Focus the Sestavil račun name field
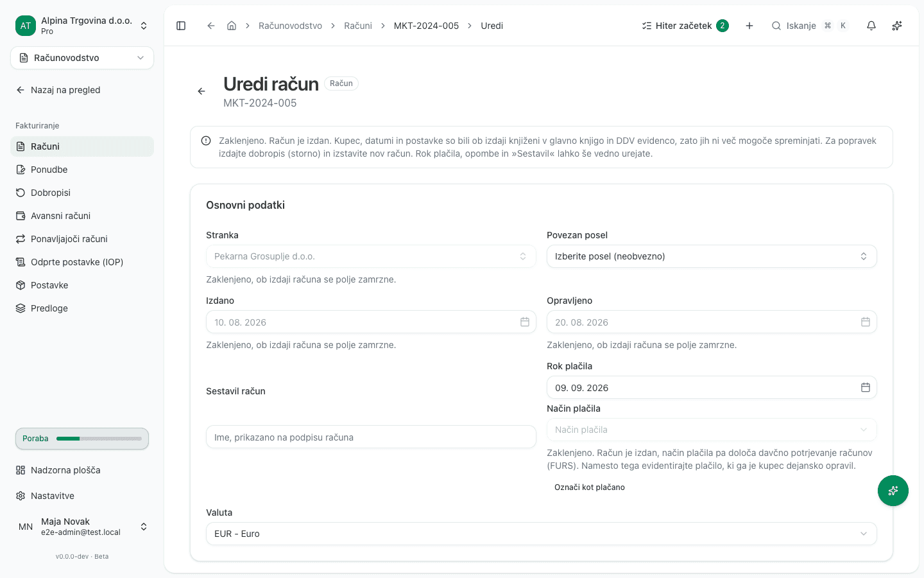 (371, 437)
